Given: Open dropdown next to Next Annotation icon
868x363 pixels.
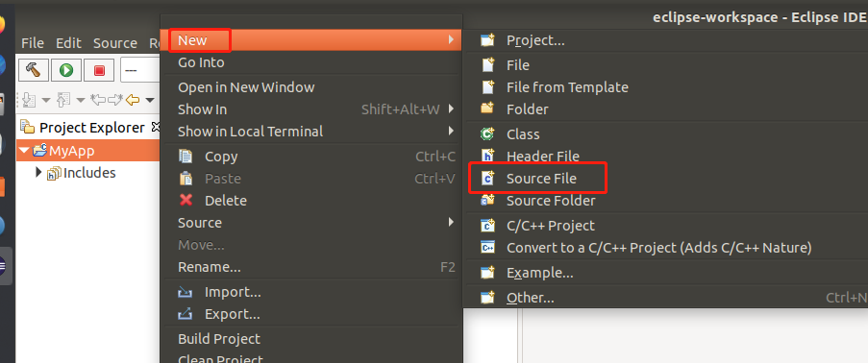Looking at the screenshot, I should point(46,101).
